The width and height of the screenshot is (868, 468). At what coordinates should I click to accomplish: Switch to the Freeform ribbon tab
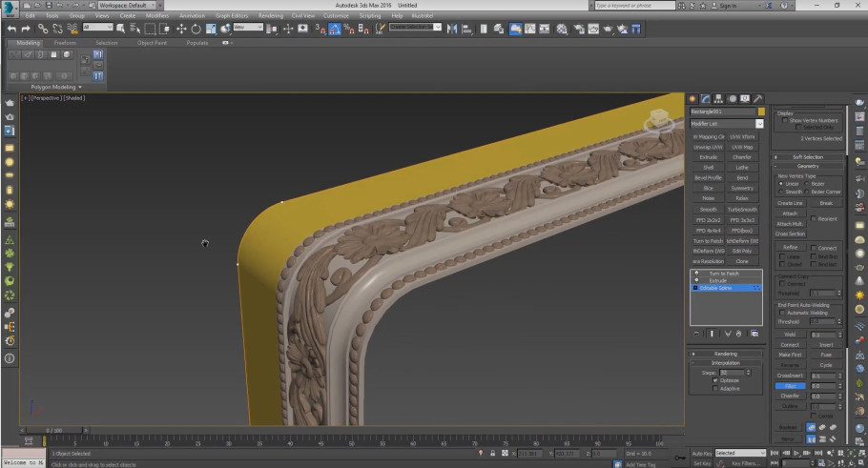coord(65,43)
